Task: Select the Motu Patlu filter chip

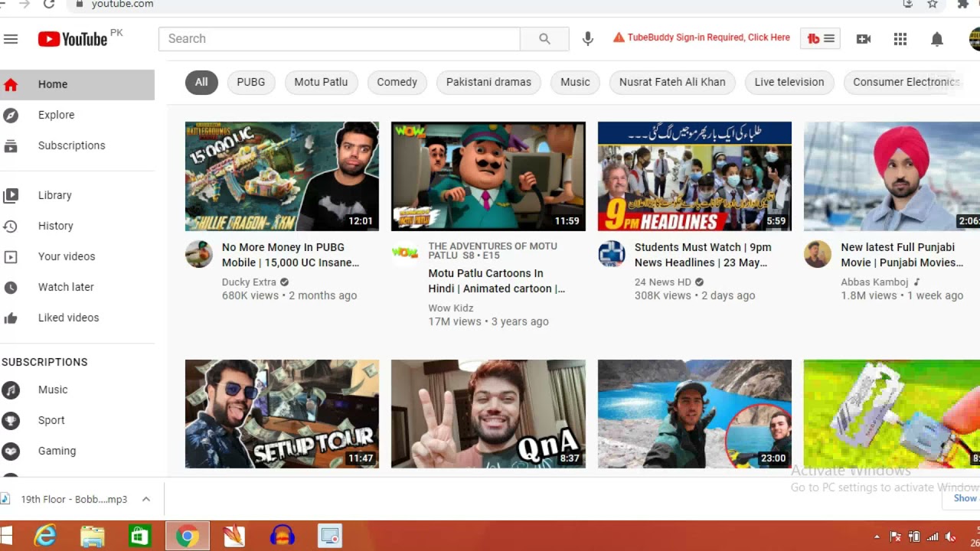Action: point(321,82)
